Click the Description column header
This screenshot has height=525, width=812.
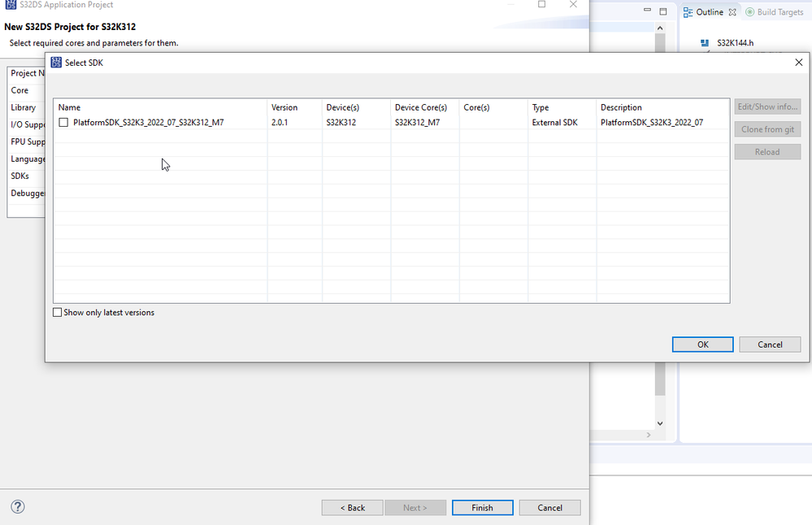coord(663,107)
